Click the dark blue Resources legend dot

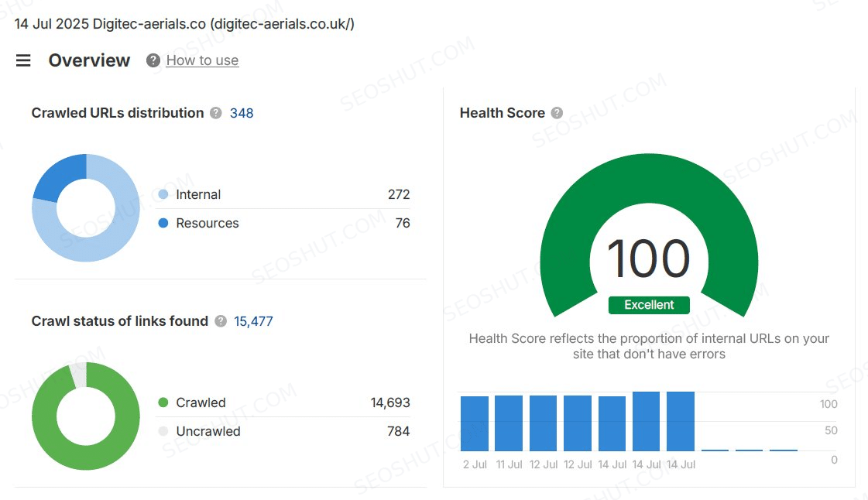tap(163, 223)
